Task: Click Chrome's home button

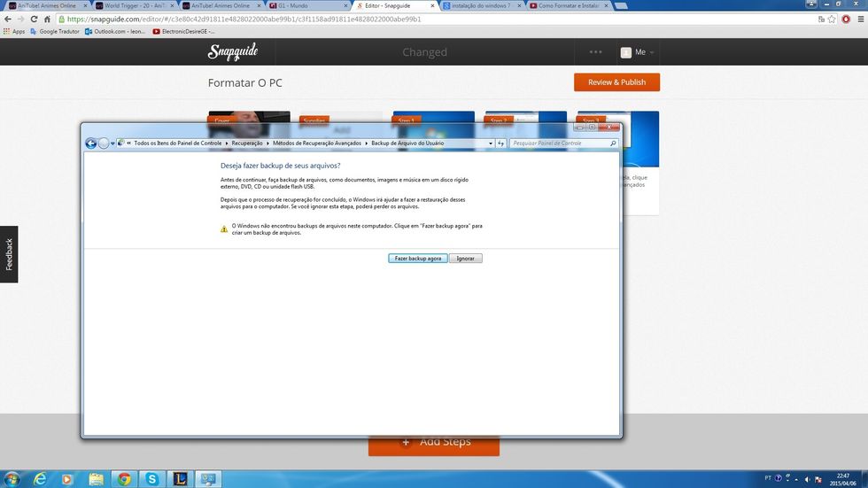Action: [48, 19]
